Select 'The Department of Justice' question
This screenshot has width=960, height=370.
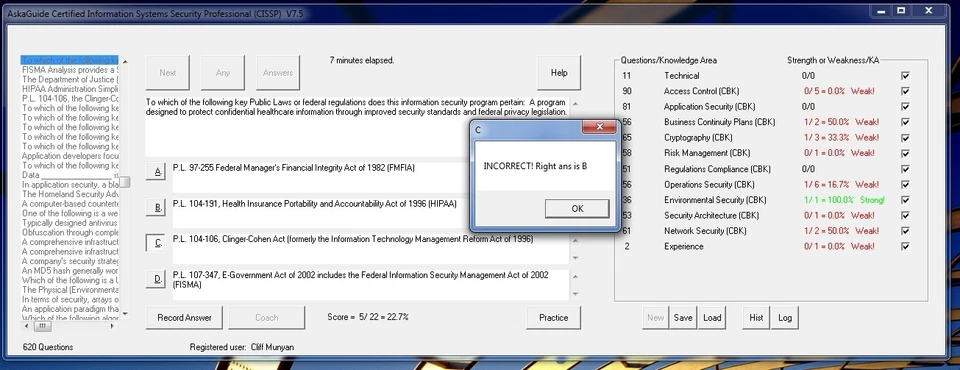70,80
